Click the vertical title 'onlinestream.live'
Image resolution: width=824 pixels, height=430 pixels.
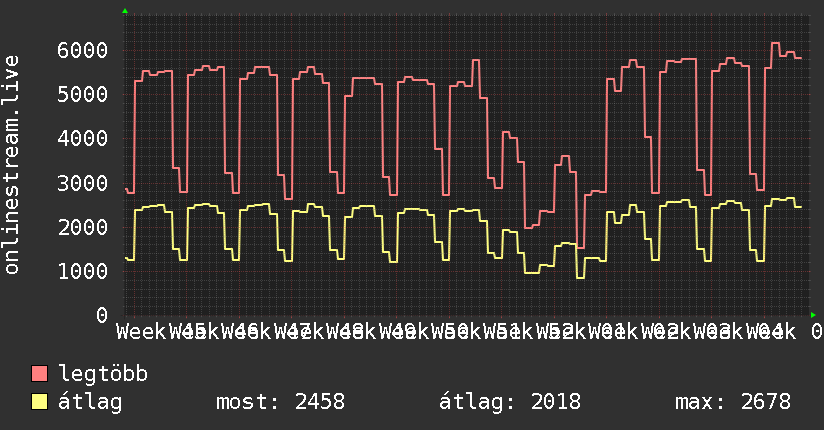(x=12, y=165)
